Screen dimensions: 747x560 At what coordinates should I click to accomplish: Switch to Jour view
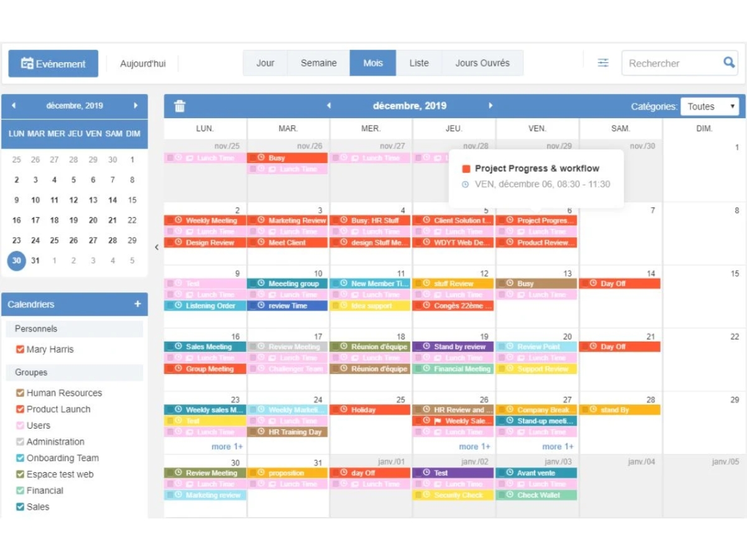click(265, 63)
